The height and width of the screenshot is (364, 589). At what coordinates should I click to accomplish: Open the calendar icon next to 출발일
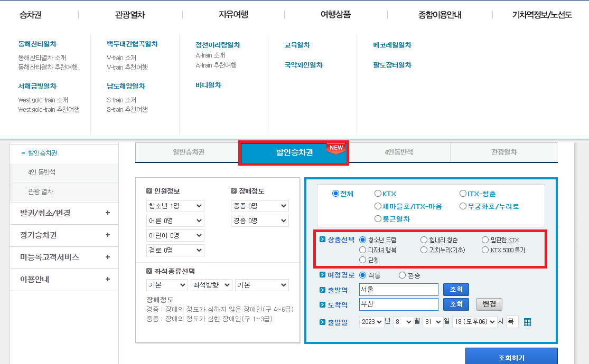[x=527, y=321]
